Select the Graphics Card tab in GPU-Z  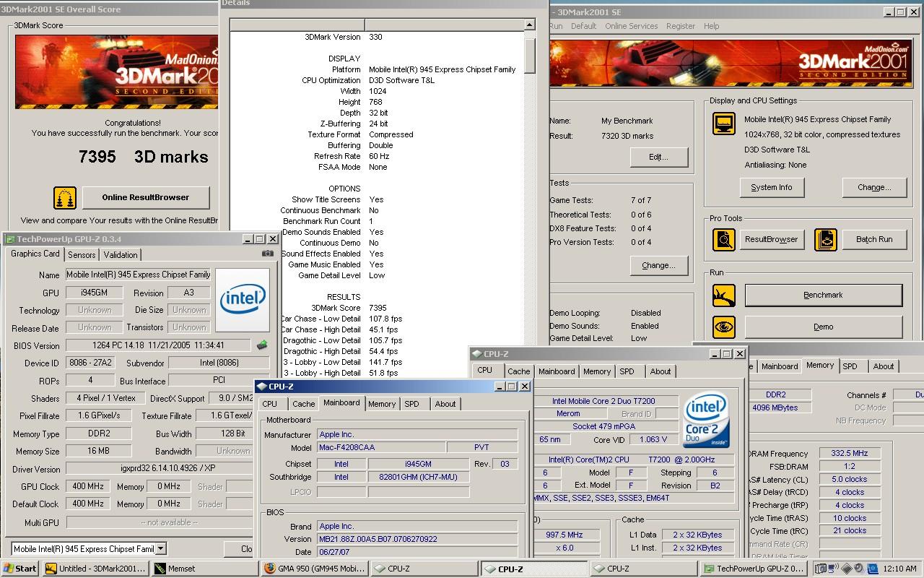pos(35,254)
